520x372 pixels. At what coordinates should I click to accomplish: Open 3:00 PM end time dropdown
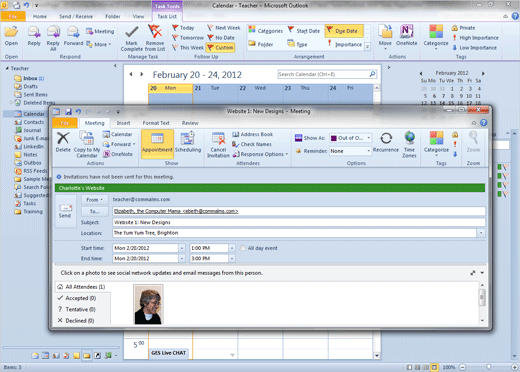[x=232, y=258]
